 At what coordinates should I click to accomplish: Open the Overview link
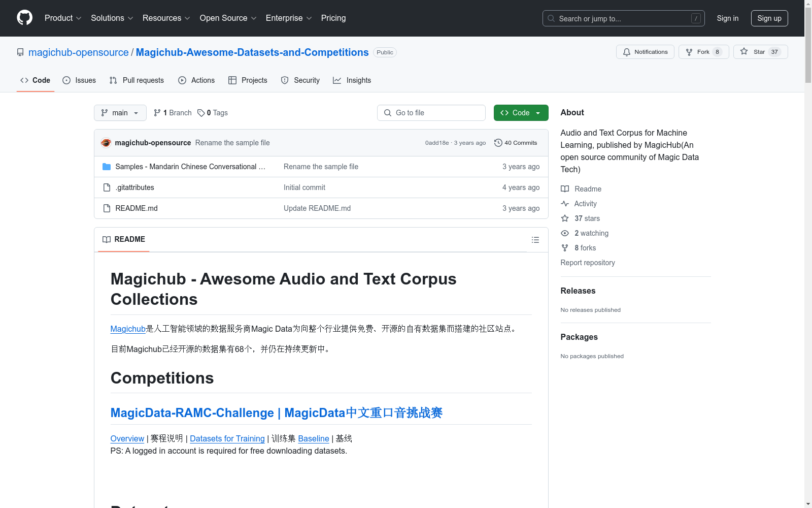point(127,438)
